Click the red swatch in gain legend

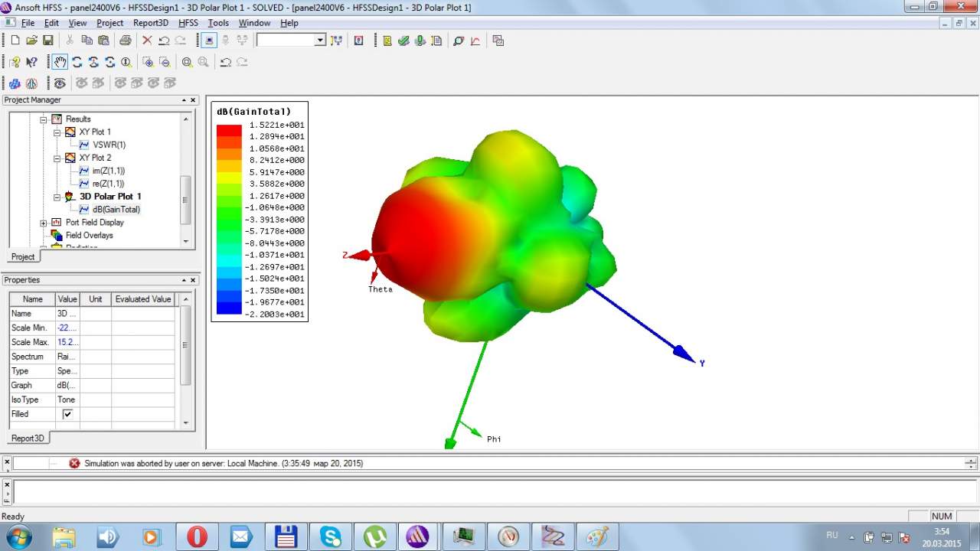click(229, 131)
